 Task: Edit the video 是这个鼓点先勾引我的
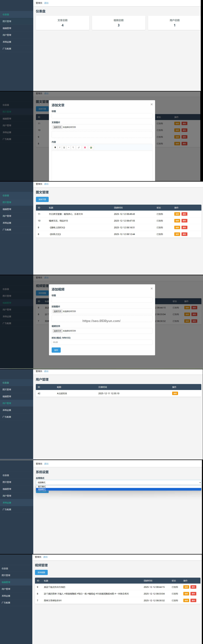coord(186,587)
